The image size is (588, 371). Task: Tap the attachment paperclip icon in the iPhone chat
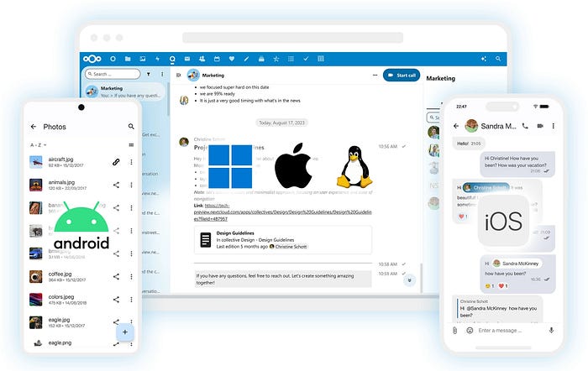pos(455,331)
